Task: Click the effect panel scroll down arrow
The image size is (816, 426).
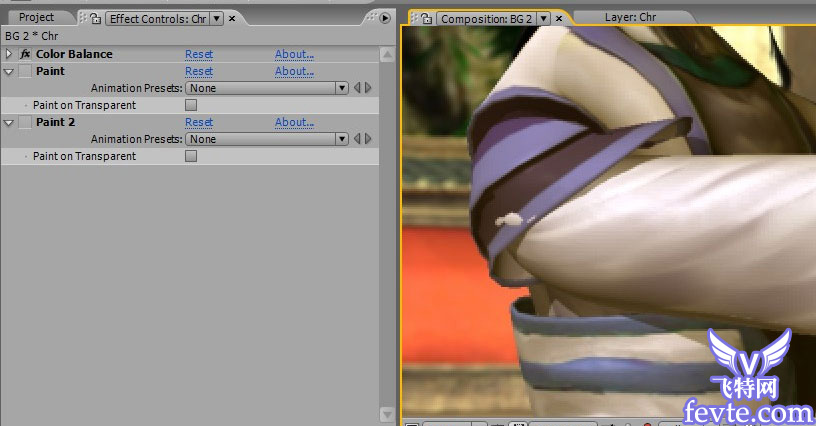Action: tap(387, 415)
